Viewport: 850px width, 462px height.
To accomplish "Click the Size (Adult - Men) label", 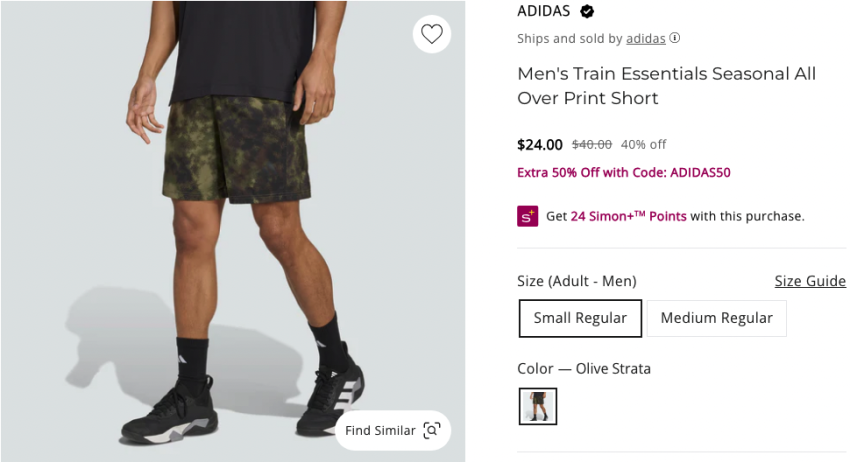I will tap(576, 281).
